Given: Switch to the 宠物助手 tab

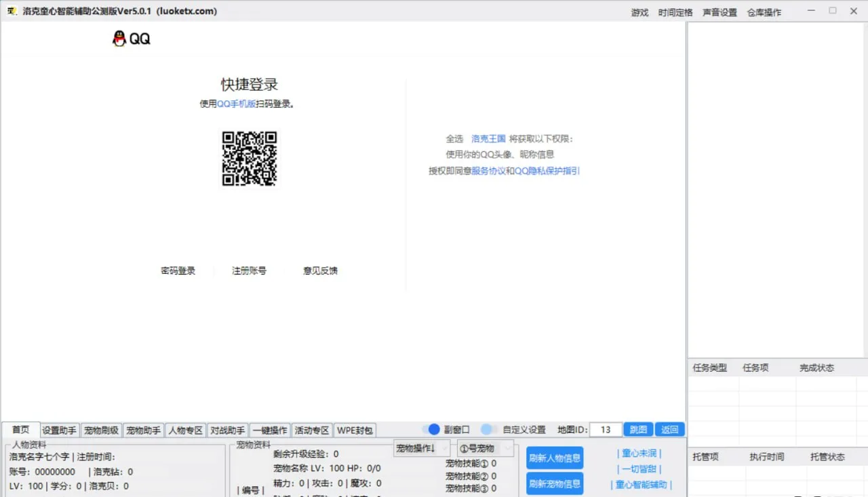Looking at the screenshot, I should pos(143,430).
